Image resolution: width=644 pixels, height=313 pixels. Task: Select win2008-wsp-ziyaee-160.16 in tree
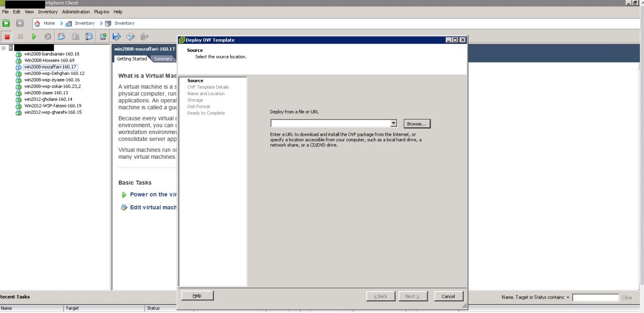(52, 80)
